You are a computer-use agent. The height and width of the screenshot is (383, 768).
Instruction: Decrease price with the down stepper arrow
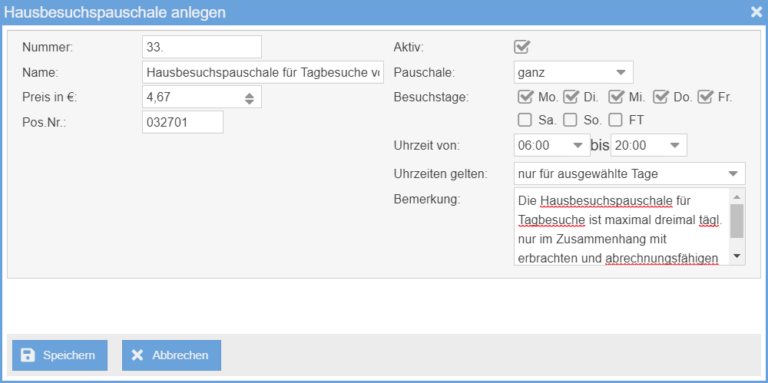(250, 101)
